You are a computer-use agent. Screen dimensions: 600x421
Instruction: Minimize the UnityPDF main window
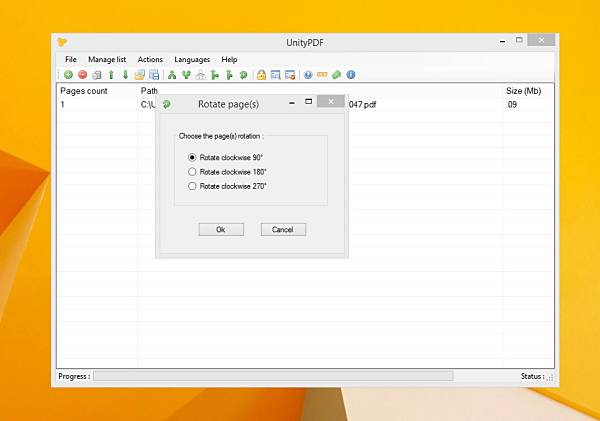click(502, 41)
